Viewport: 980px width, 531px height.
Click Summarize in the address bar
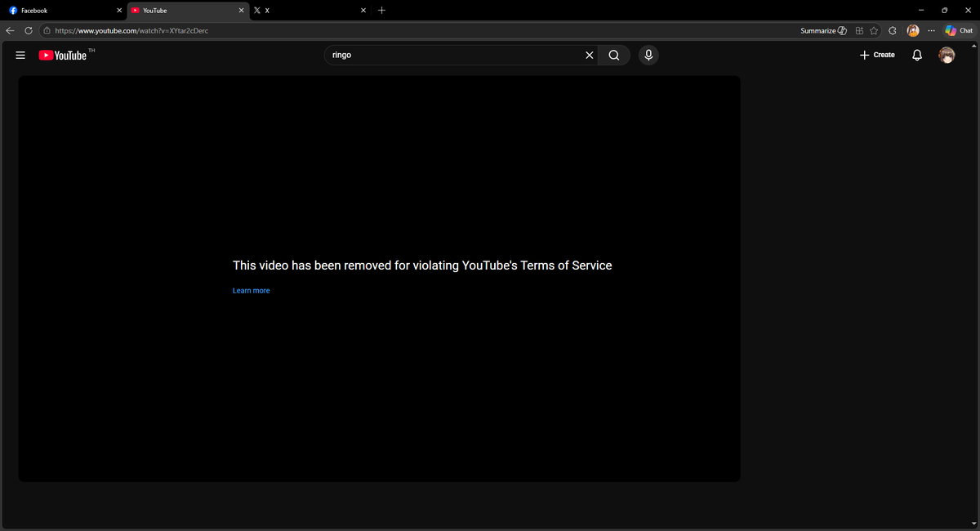(x=823, y=30)
